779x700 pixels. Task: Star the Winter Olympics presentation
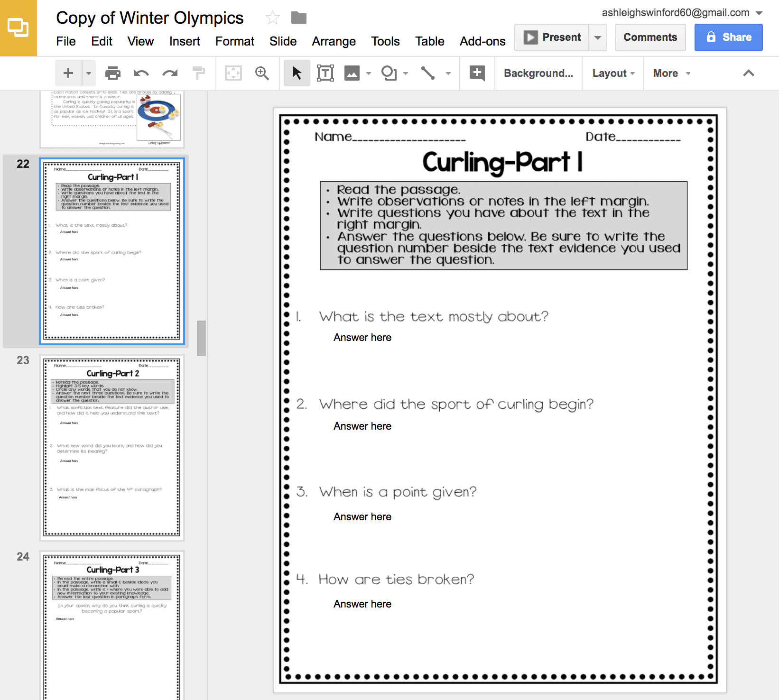tap(273, 17)
